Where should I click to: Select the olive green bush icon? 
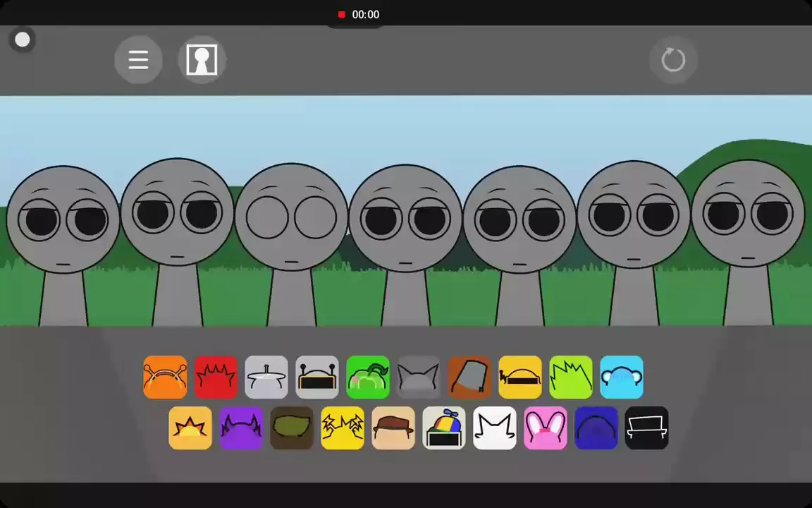tap(292, 428)
